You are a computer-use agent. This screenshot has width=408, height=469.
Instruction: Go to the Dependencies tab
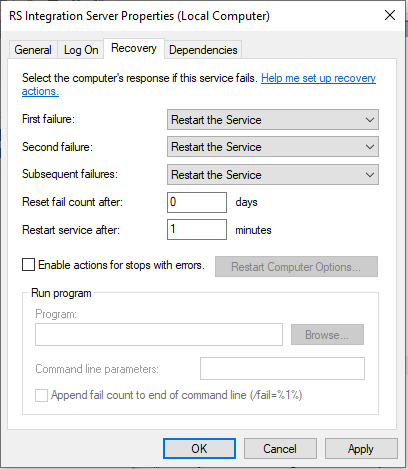click(203, 50)
